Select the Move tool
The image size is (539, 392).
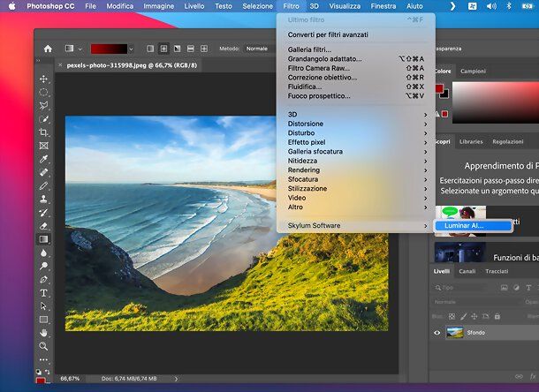click(43, 79)
